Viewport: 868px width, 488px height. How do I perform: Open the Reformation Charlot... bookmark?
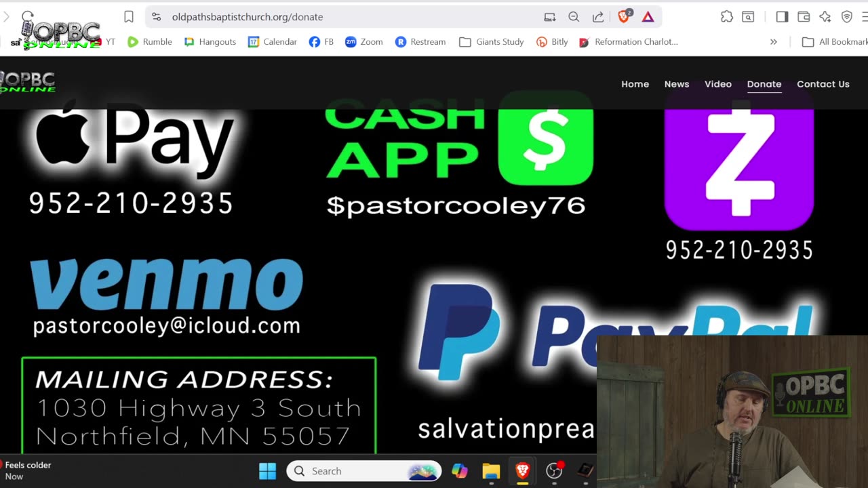click(629, 42)
